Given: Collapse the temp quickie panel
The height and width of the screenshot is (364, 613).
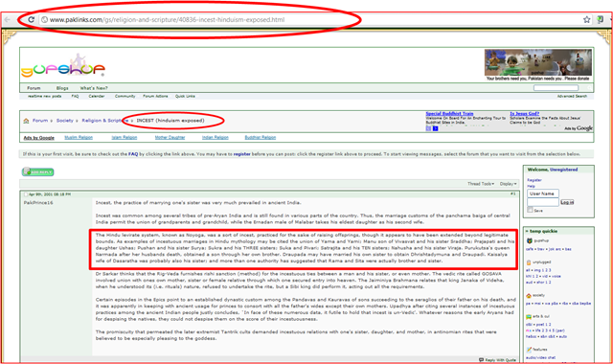Looking at the screenshot, I should click(527, 231).
